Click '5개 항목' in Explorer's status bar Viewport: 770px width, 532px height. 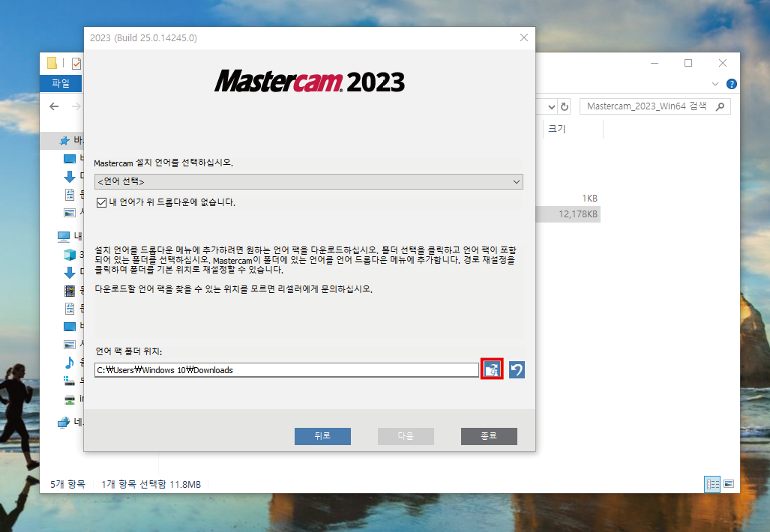coord(67,484)
